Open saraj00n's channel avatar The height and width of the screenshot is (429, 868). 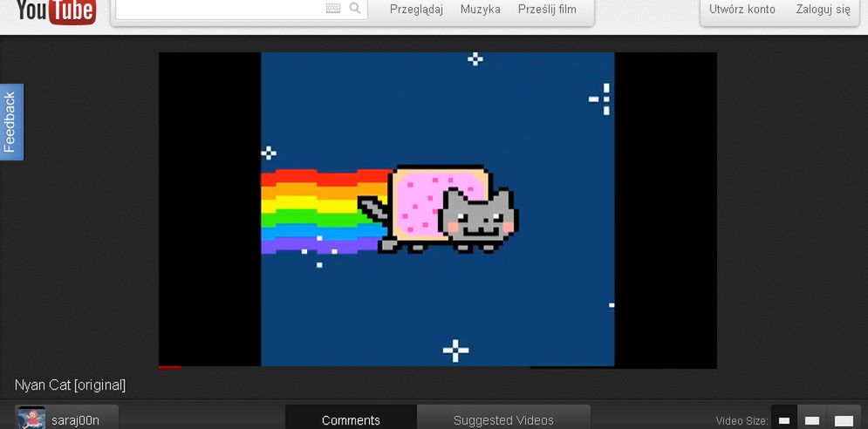pos(31,418)
